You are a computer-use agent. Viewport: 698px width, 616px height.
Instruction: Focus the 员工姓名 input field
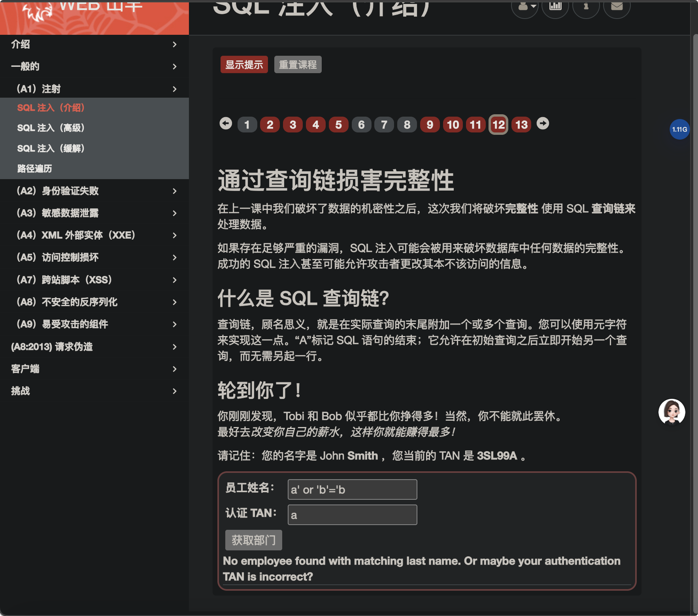pos(353,489)
